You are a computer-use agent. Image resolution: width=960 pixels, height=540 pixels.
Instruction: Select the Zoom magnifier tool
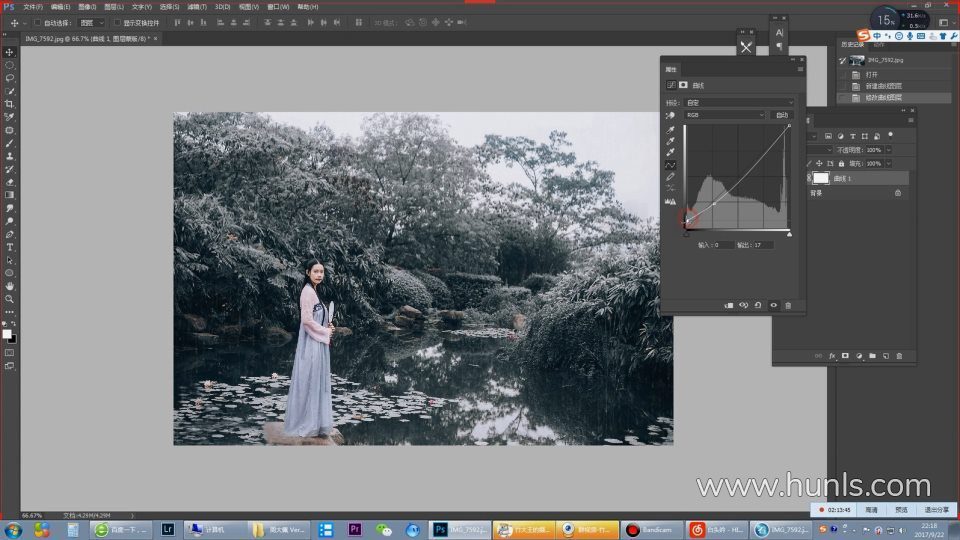[x=9, y=299]
